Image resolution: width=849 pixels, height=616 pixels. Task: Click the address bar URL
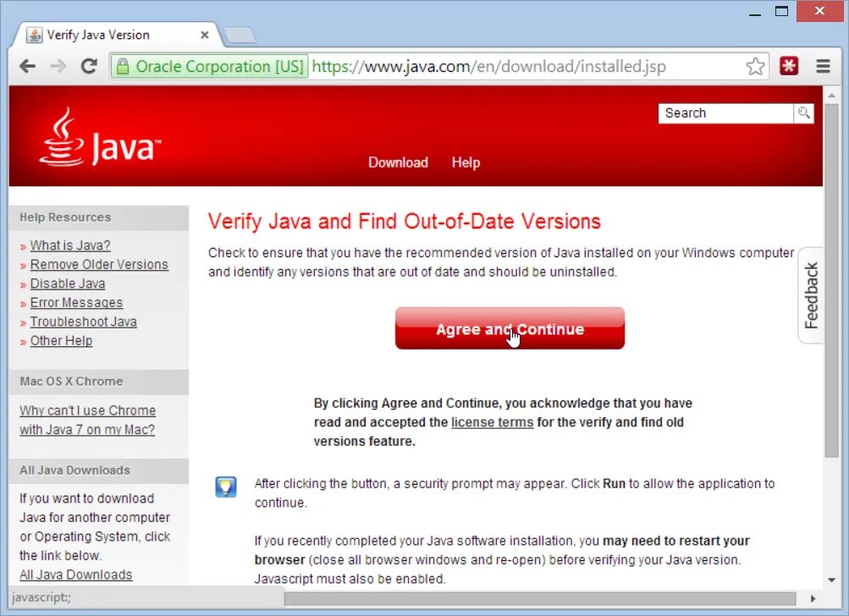tap(488, 67)
